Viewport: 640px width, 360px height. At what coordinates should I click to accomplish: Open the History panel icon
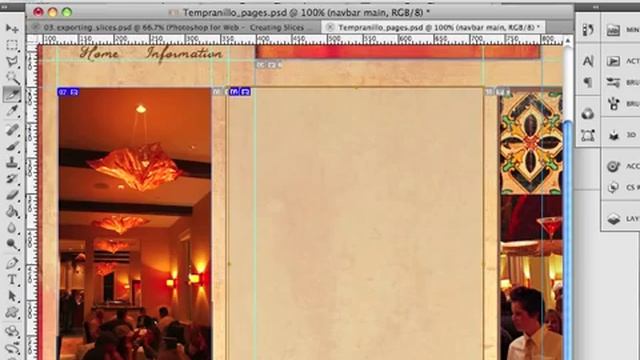point(588,30)
